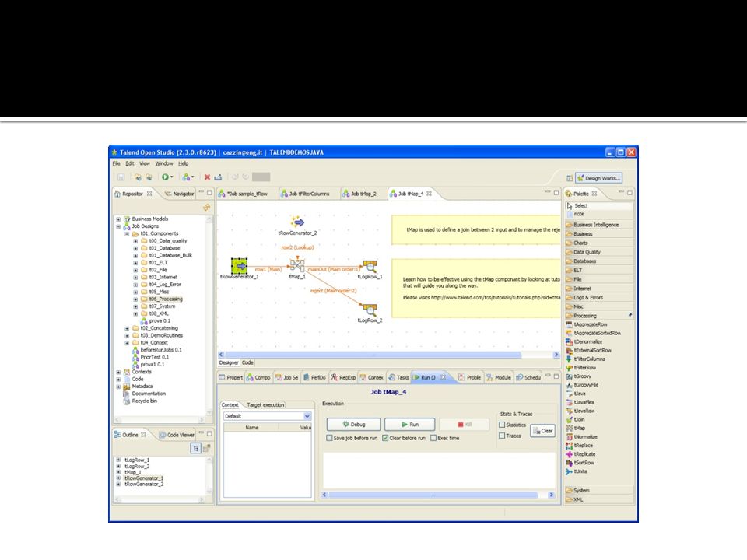Expand the t06_Processing folder
The width and height of the screenshot is (747, 560).
click(135, 299)
